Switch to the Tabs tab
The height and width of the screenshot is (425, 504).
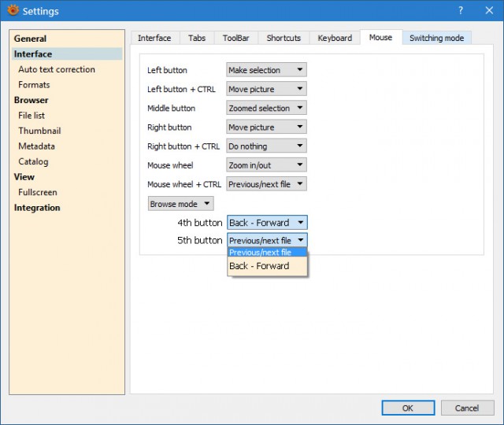coord(197,38)
